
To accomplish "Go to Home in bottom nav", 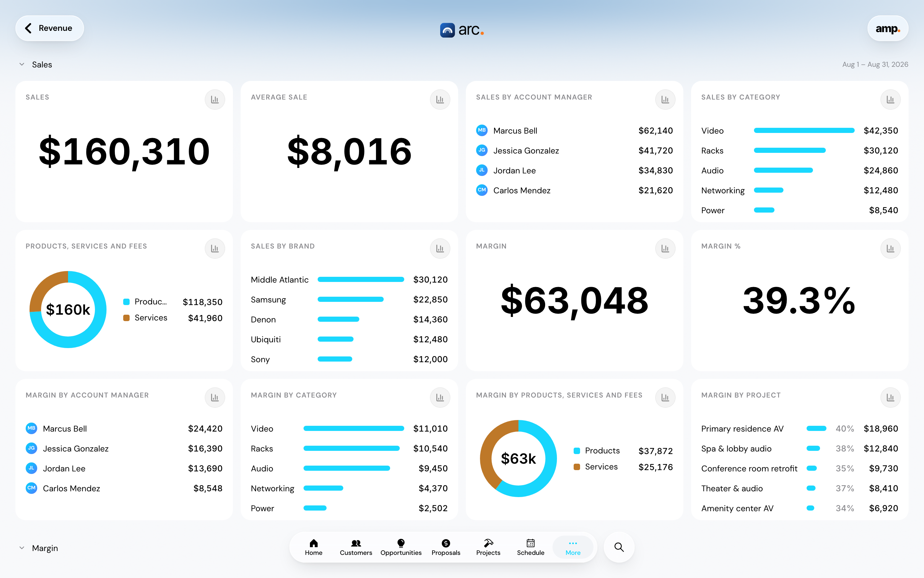I will point(313,547).
